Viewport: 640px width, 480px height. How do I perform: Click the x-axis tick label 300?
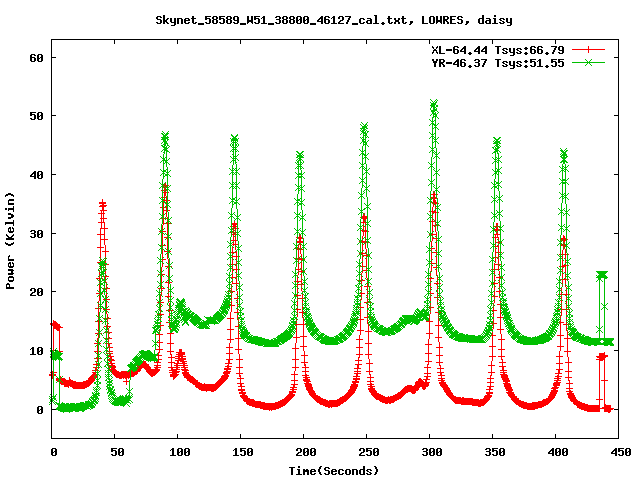432,452
